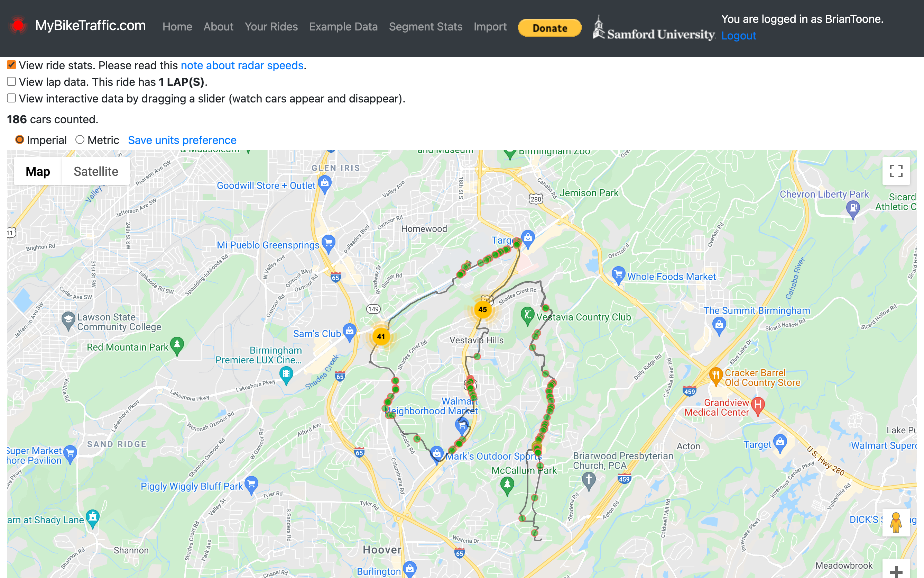Click Hoover city label on map

382,550
